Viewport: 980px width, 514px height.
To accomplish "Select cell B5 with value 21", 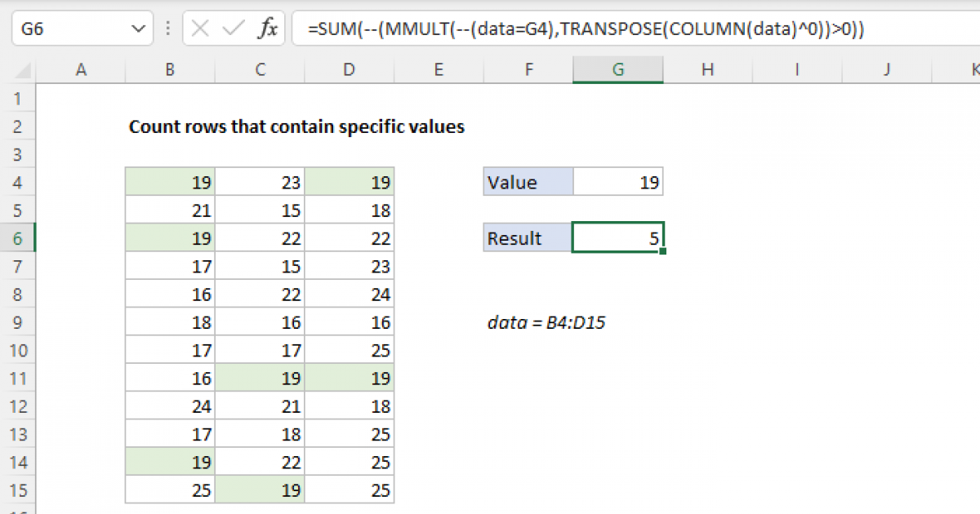I will [x=170, y=210].
